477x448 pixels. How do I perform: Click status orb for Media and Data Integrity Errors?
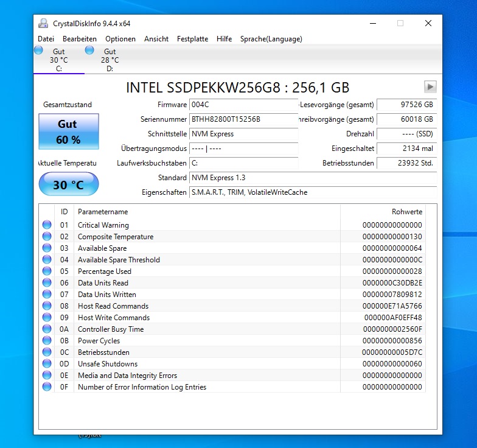47,375
